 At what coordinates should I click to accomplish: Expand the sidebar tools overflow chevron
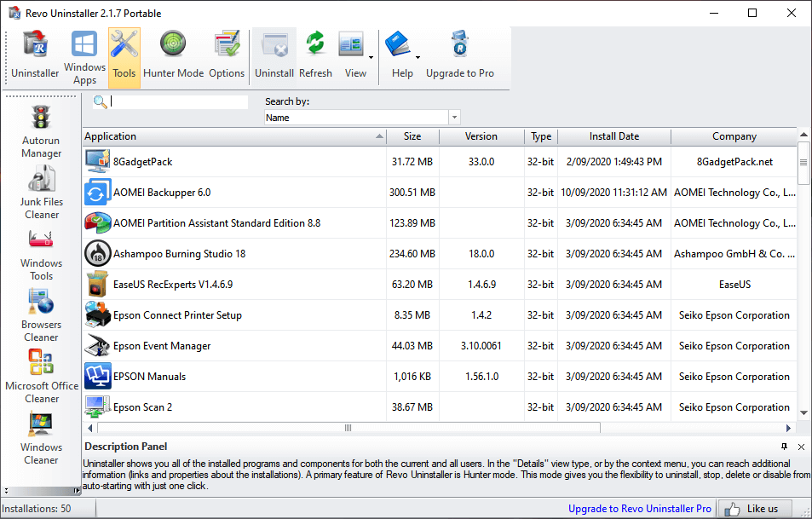(x=6, y=490)
